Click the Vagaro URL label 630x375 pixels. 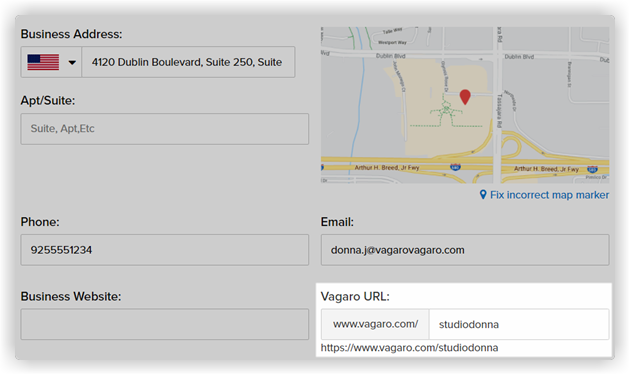[355, 297]
